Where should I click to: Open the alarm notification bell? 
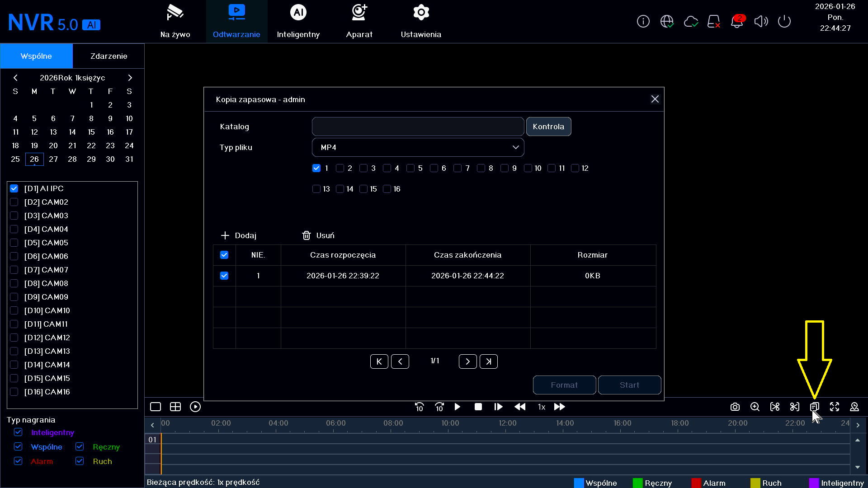(x=737, y=21)
